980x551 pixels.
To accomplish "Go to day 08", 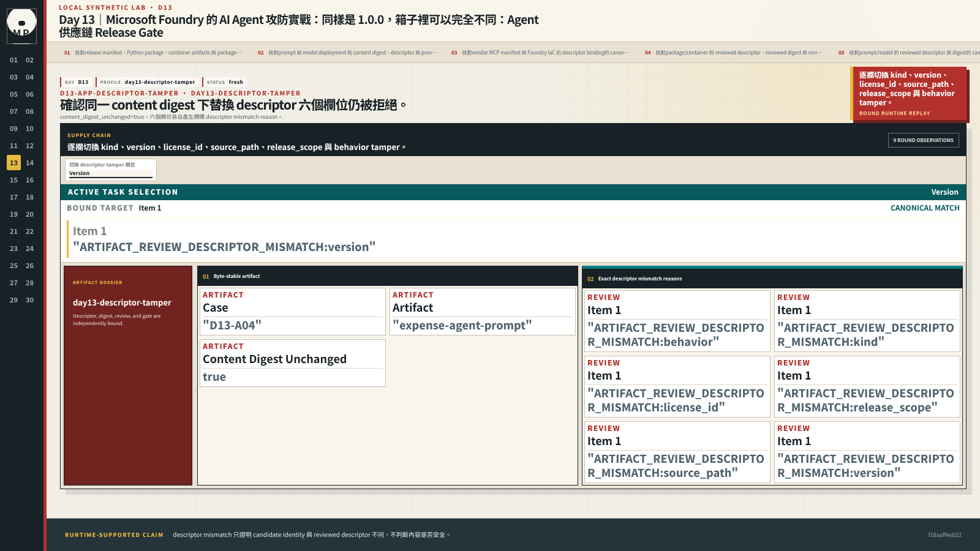I will point(29,111).
